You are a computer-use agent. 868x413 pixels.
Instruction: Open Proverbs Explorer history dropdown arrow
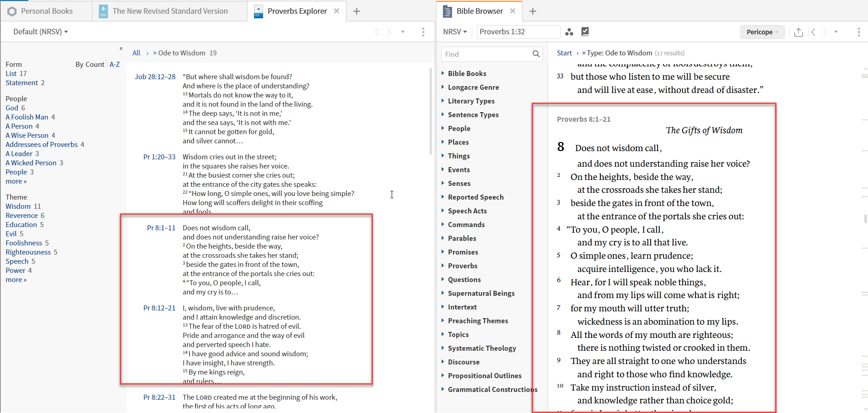403,32
